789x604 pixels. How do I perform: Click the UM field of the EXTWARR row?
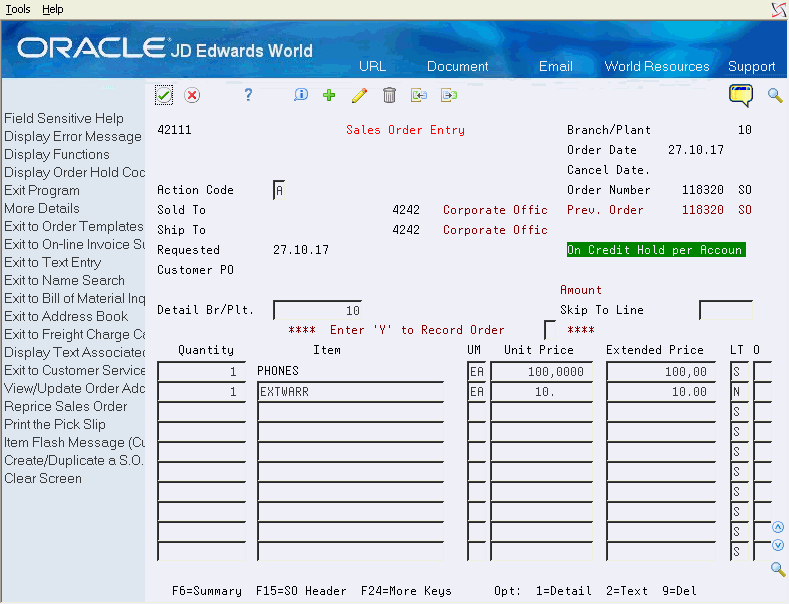point(477,392)
